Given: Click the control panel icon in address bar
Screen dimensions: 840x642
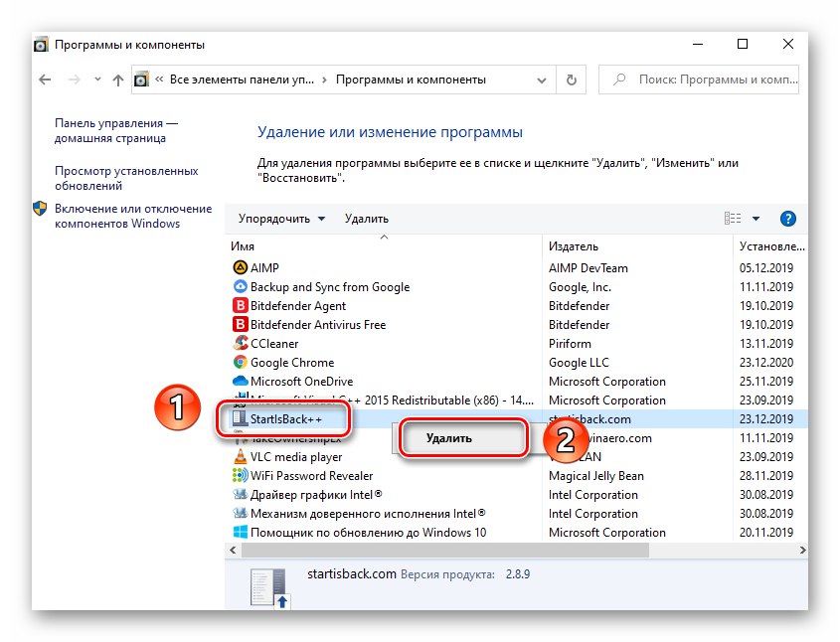Looking at the screenshot, I should (x=141, y=80).
